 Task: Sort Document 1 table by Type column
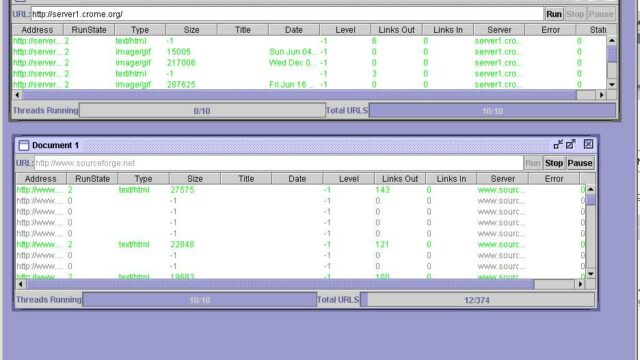[143, 179]
